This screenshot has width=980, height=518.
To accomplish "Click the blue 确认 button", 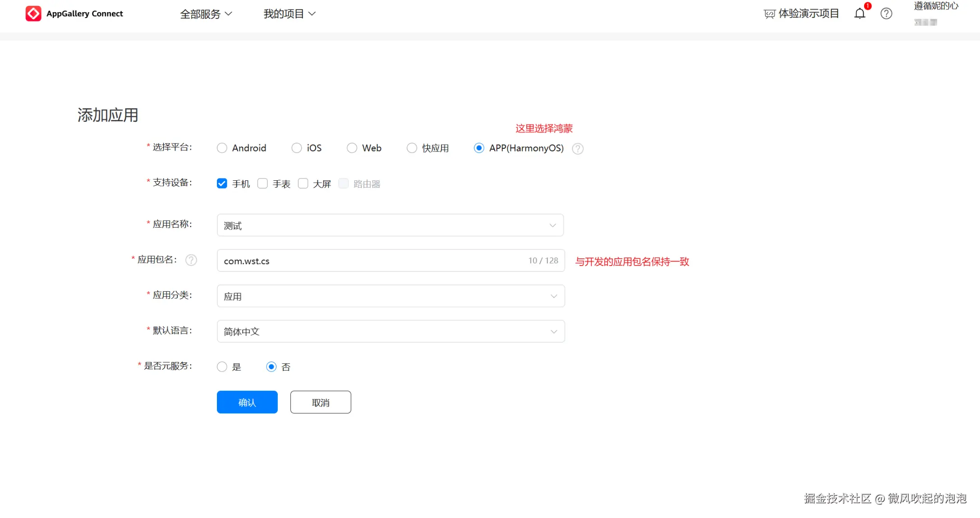I will click(x=247, y=402).
